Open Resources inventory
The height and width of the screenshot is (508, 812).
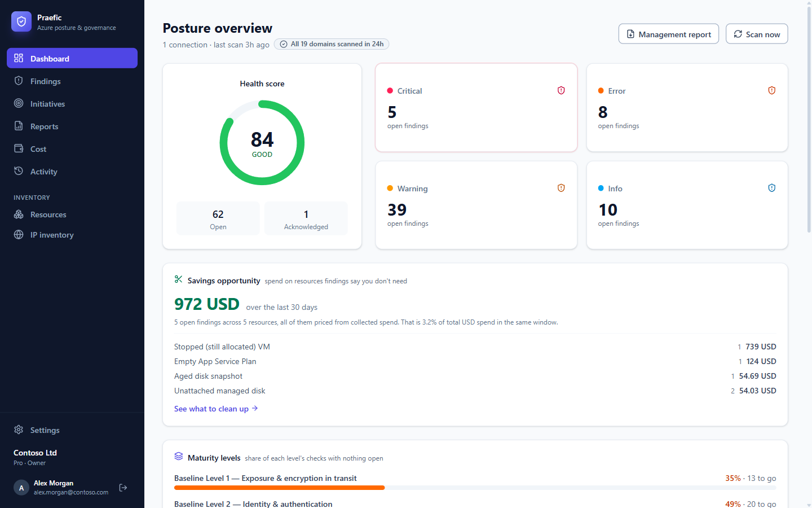(72, 214)
